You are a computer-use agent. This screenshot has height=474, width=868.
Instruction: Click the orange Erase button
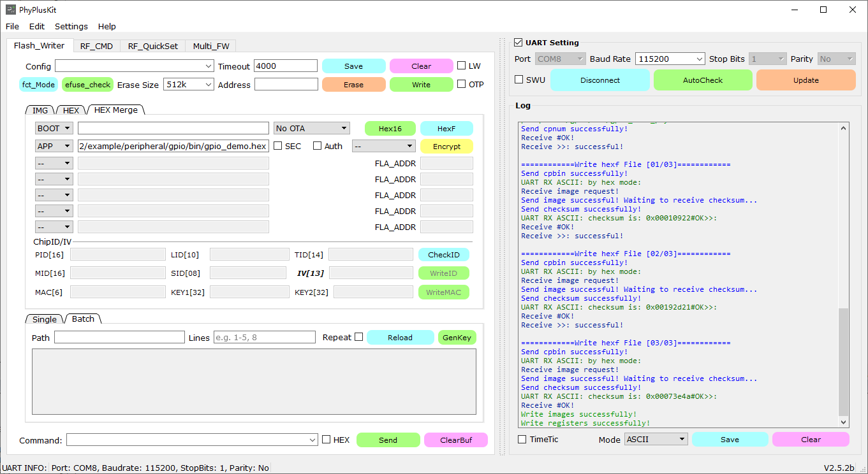pyautogui.click(x=353, y=85)
